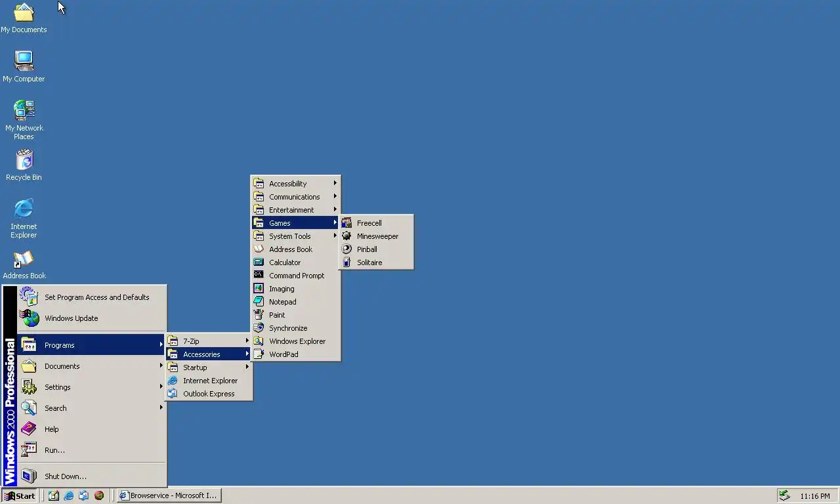Click the Synchronize icon in Accessories

(259, 328)
